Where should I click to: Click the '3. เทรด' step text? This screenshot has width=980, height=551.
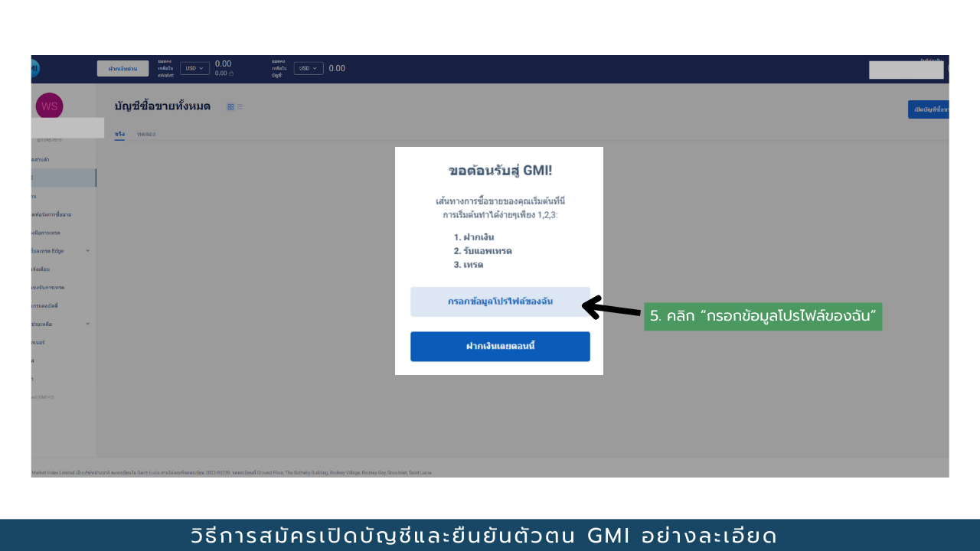[469, 265]
